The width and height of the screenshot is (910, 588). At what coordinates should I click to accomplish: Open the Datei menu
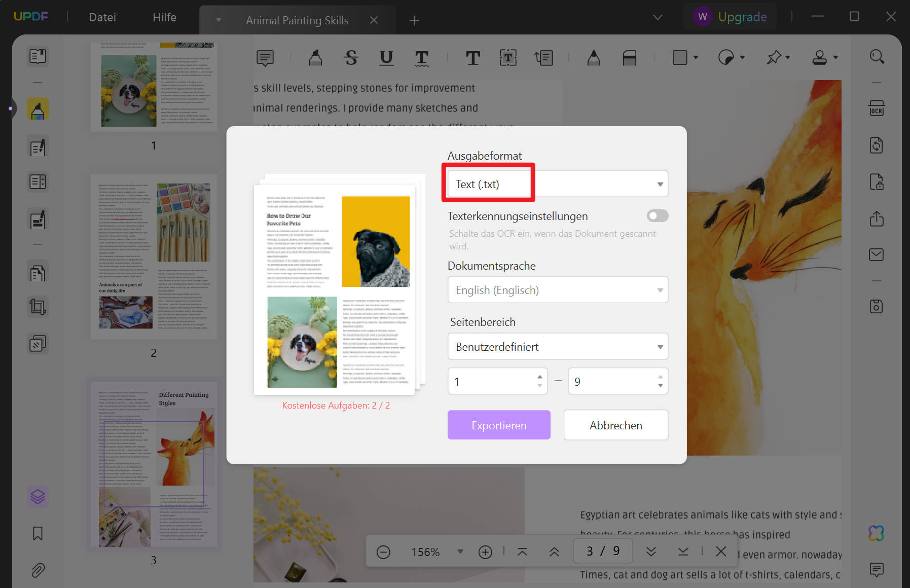pyautogui.click(x=102, y=17)
